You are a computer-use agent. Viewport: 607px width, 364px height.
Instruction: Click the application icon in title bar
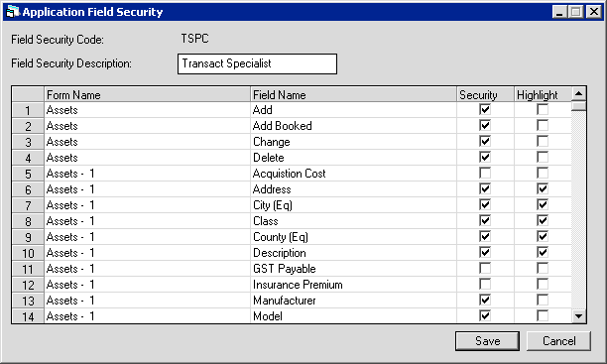[x=12, y=12]
